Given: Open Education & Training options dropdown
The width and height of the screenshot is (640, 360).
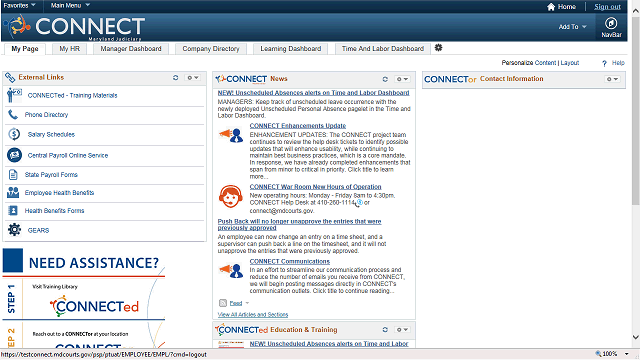Looking at the screenshot, I should 402,329.
